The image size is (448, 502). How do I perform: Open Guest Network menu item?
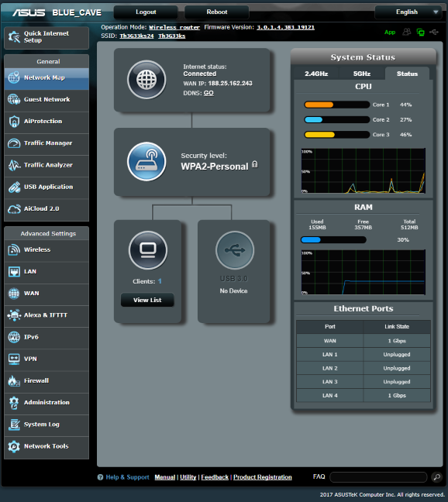tap(47, 99)
